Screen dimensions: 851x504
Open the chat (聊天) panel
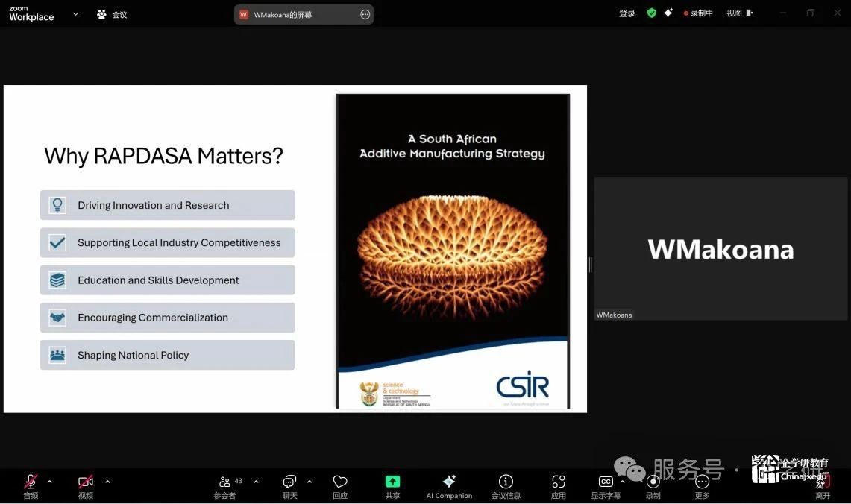click(x=290, y=486)
